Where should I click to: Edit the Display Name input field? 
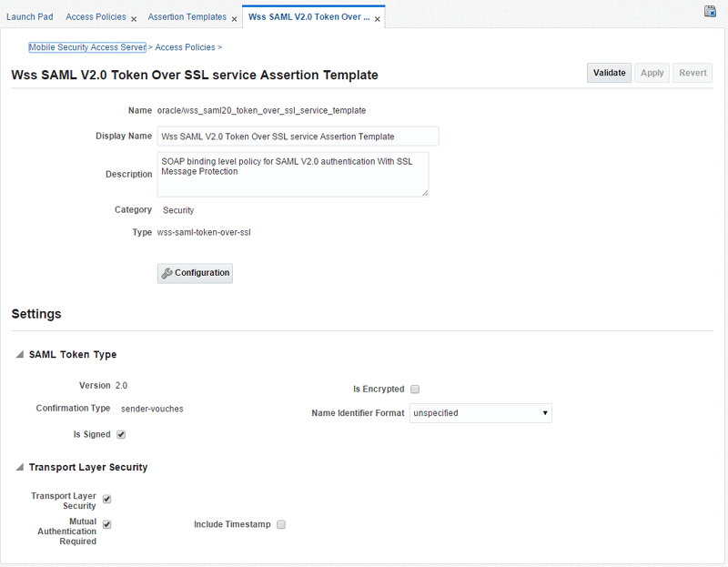[x=298, y=137]
